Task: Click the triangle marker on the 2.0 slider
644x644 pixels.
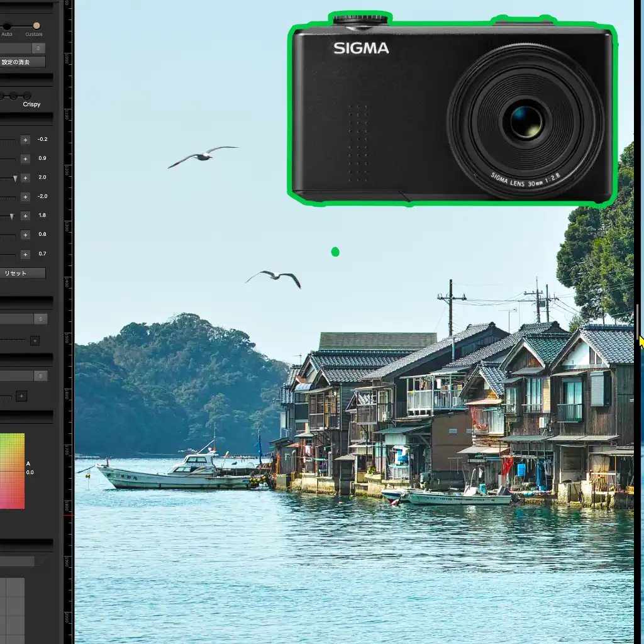Action: (14, 178)
